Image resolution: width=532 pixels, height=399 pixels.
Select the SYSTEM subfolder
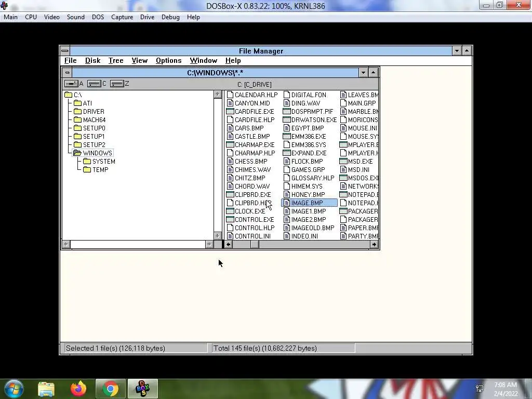[99, 161]
